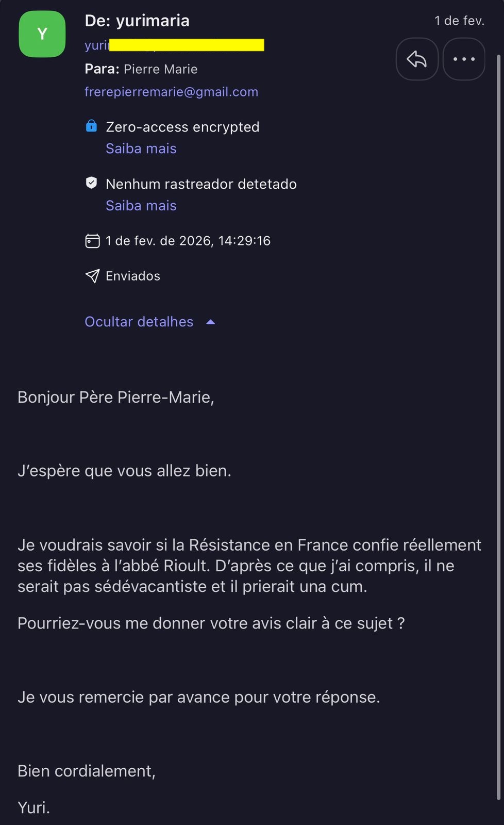
Task: Open Saiba mais under Zero-access encrypted
Action: tap(141, 148)
